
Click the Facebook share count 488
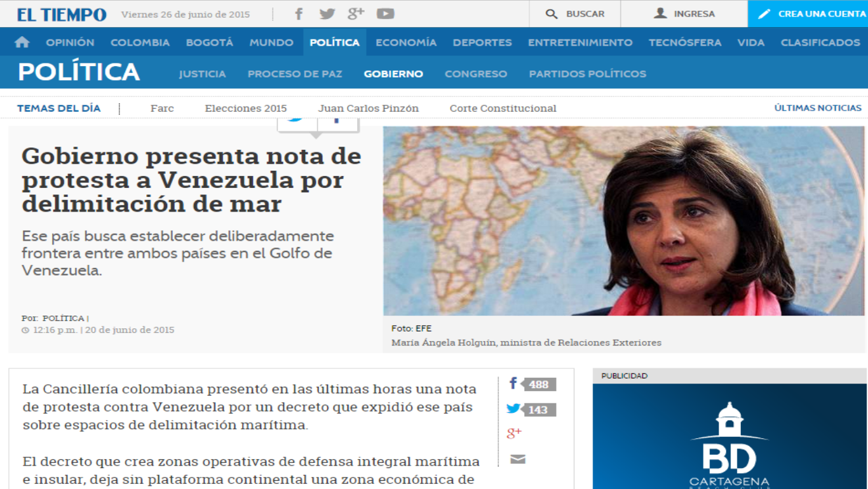pos(538,384)
